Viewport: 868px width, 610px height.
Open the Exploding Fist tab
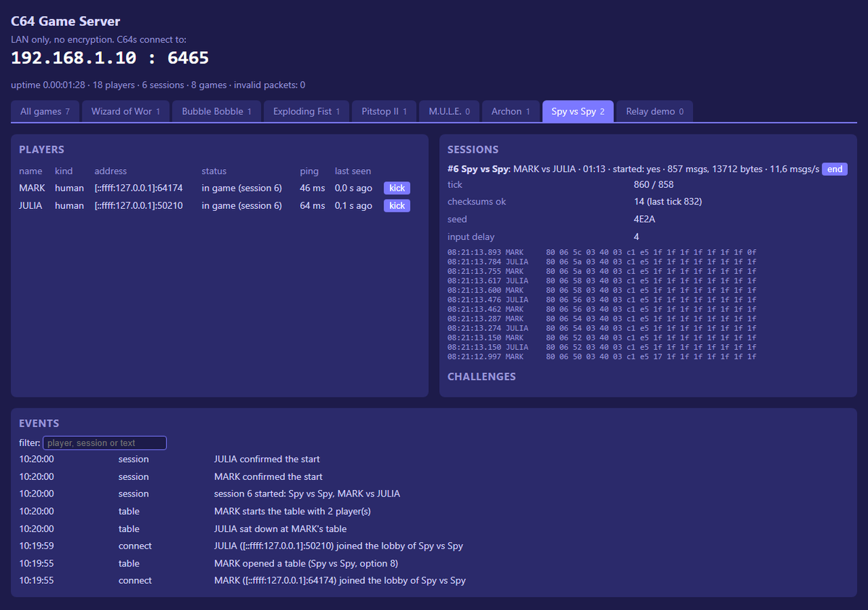[x=306, y=111]
